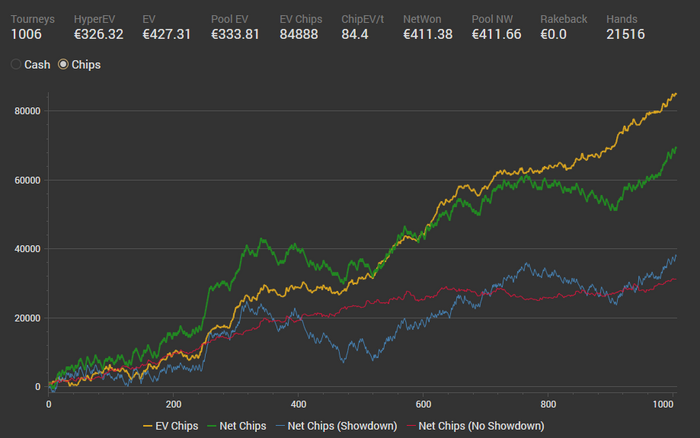The height and width of the screenshot is (438, 700).
Task: Click the HyperEV stat label
Action: 95,19
